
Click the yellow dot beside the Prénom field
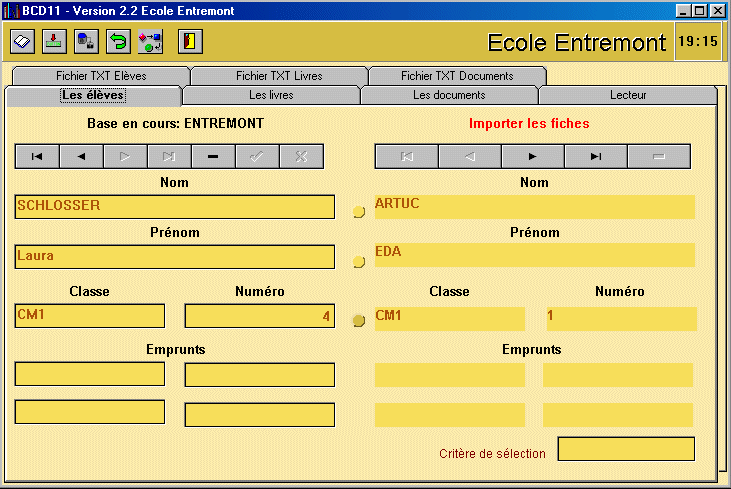pos(359,262)
